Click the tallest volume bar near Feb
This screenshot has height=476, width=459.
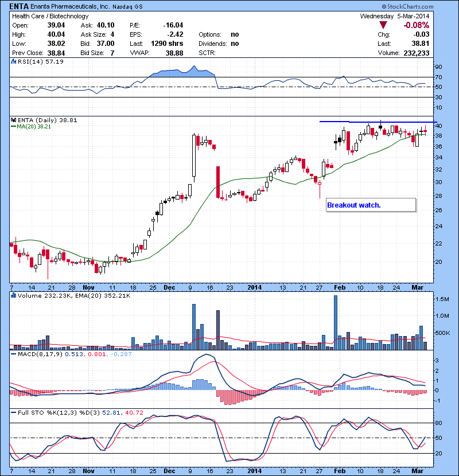pyautogui.click(x=336, y=323)
